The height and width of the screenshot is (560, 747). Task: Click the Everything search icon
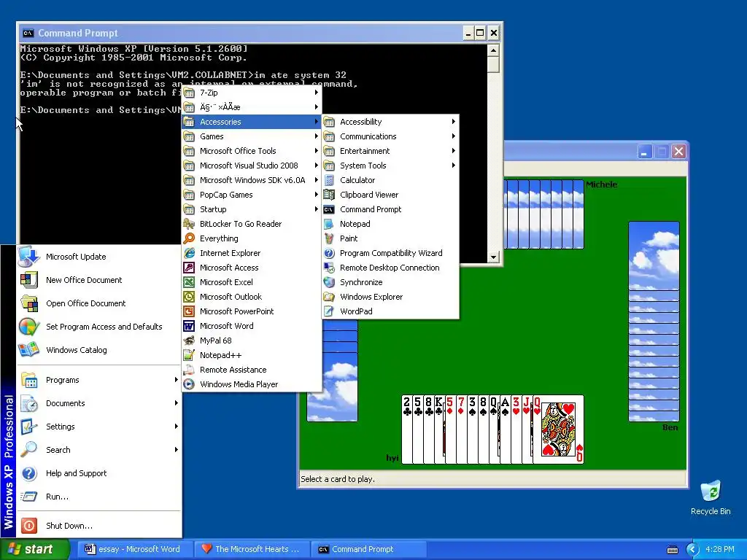(189, 238)
